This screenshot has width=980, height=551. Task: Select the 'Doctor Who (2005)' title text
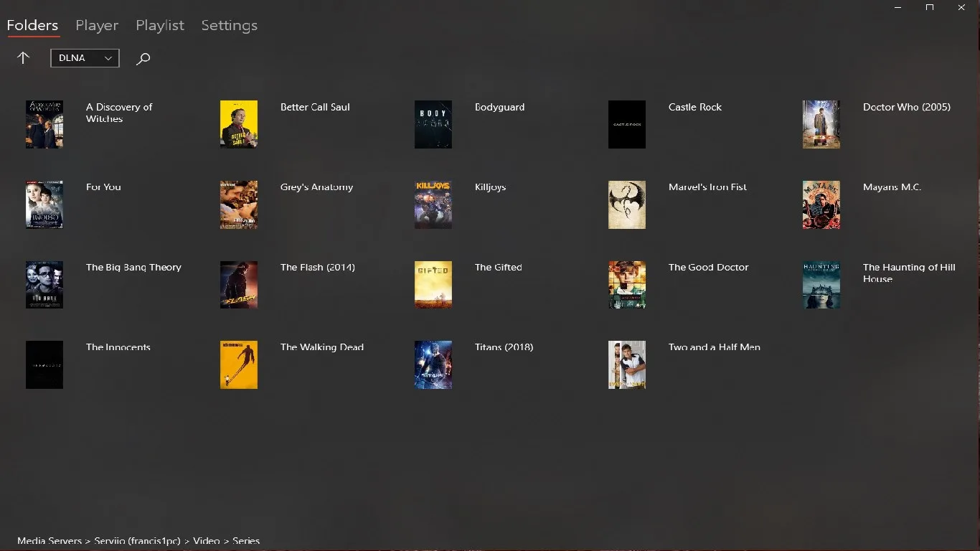click(x=907, y=107)
